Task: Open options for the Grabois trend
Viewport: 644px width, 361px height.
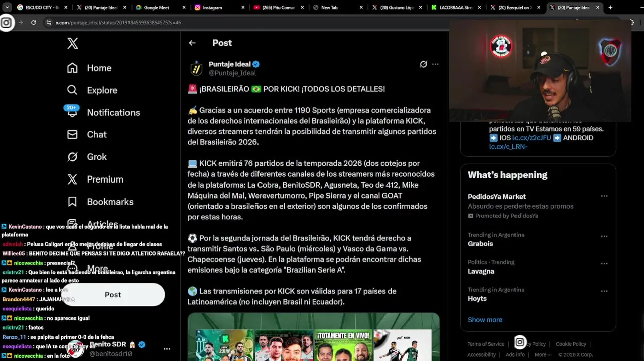Action: coord(604,236)
